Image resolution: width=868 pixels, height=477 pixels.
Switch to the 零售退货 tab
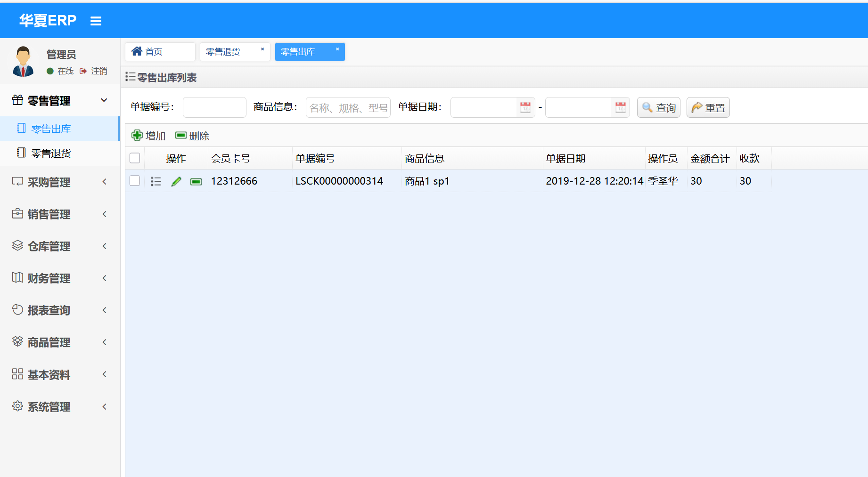point(223,52)
